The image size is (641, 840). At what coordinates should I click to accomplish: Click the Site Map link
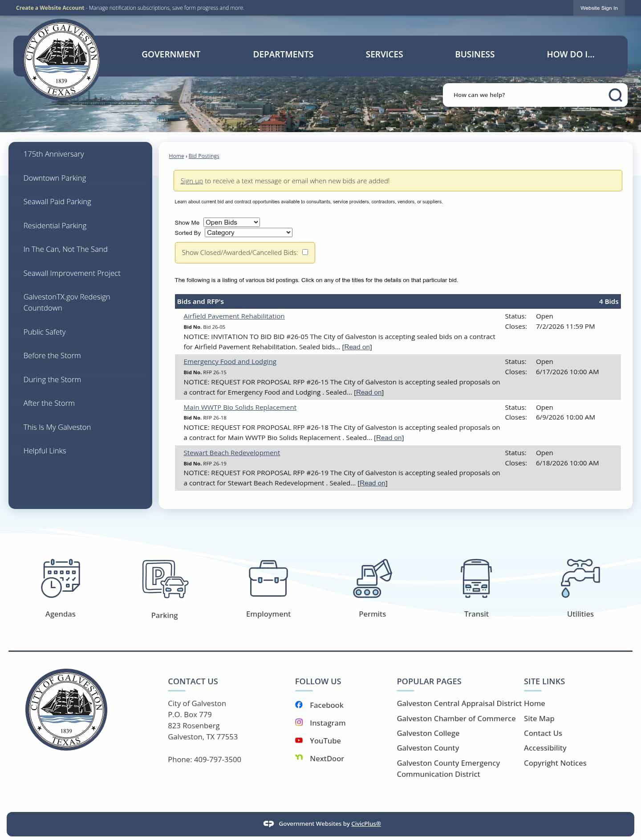539,719
